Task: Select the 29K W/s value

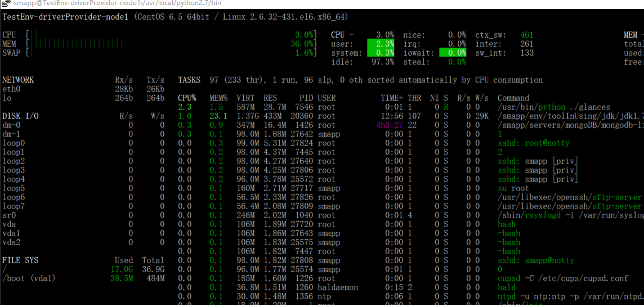Action: pos(482,116)
